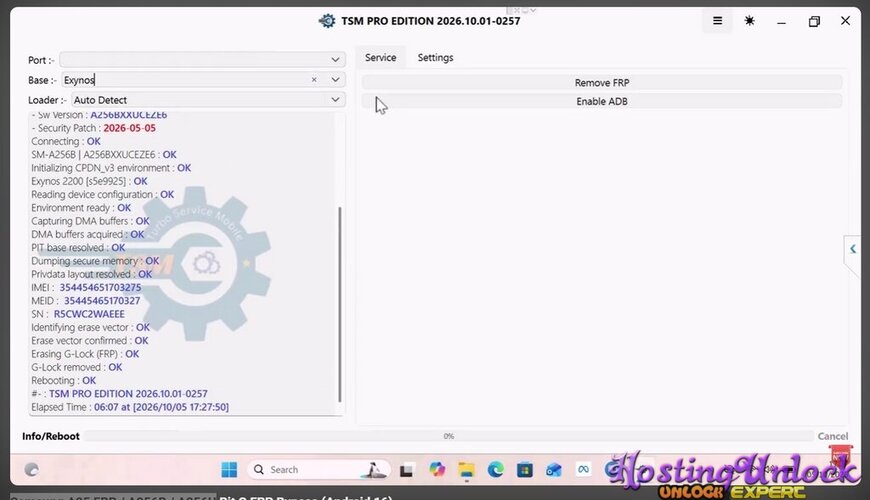This screenshot has height=500, width=870.
Task: Click the 'DMA buffers acquired' log line
Action: [x=88, y=235]
